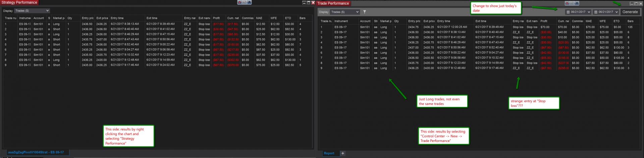This screenshot has height=158, width=644.
Task: Click Commiss header in Trade Performance
Action: [578, 21]
